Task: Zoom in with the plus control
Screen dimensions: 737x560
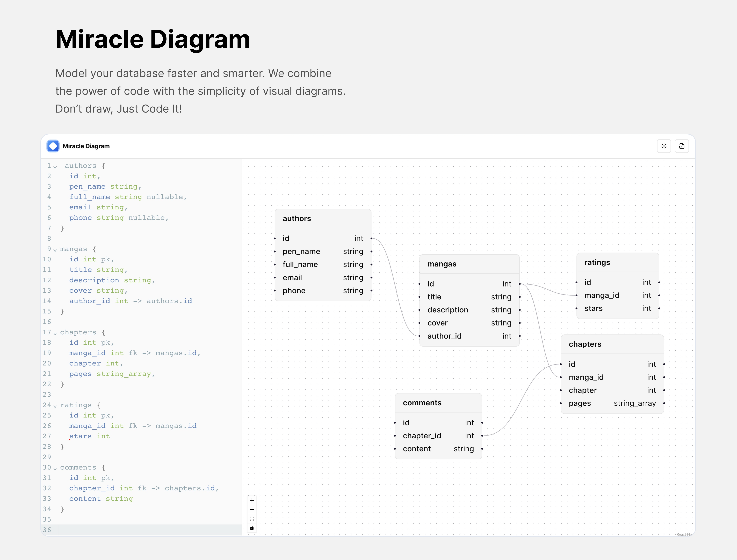Action: tap(252, 500)
